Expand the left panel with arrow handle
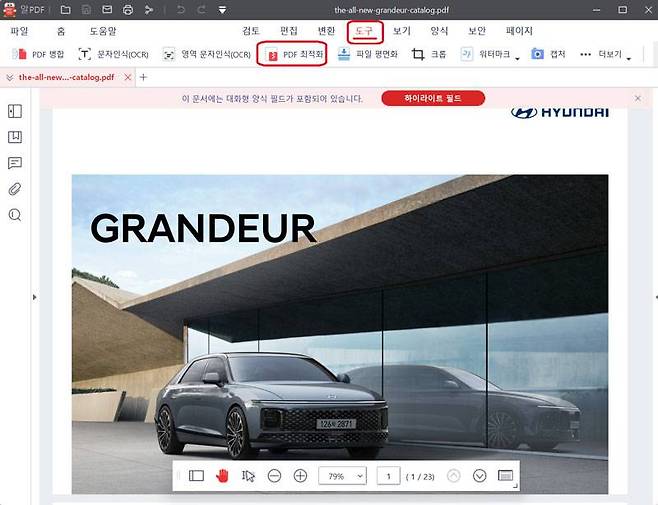Screen dimensions: 658x505 click(34, 297)
